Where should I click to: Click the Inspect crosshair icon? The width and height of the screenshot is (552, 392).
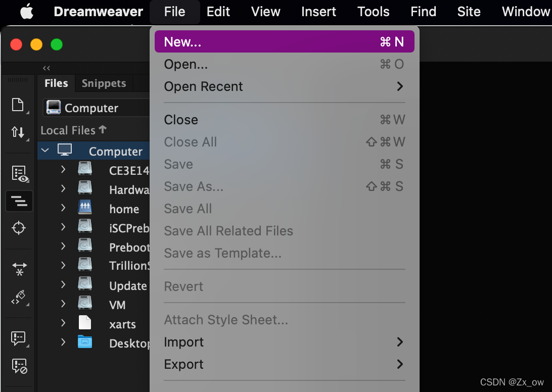[x=19, y=228]
